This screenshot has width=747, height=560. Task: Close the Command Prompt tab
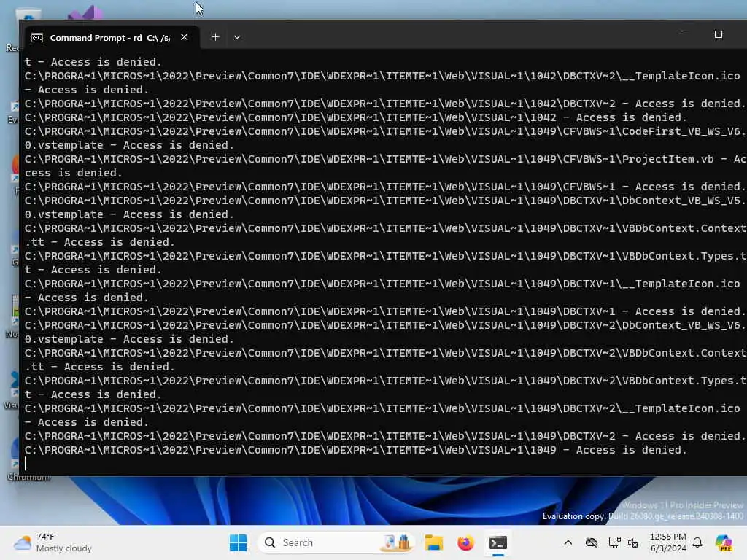(185, 37)
